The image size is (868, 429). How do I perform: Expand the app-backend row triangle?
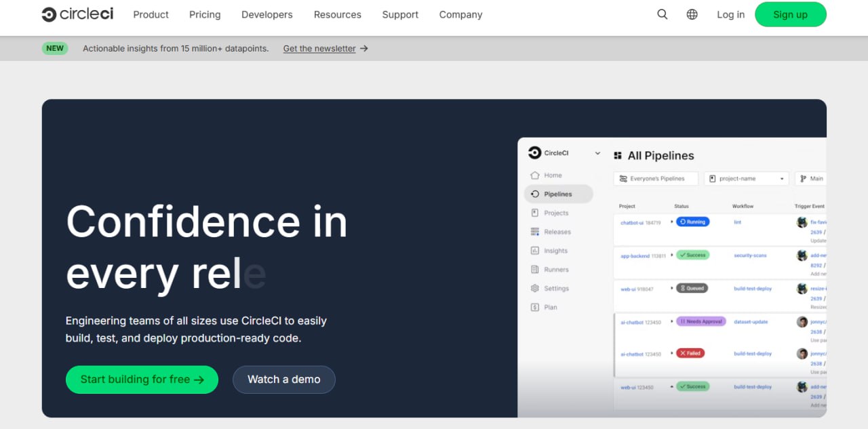[x=672, y=256]
